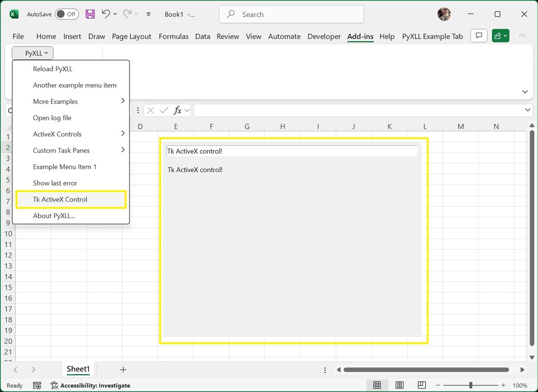Open the Comments pane icon
Viewport: 538px width, 392px height.
point(479,36)
